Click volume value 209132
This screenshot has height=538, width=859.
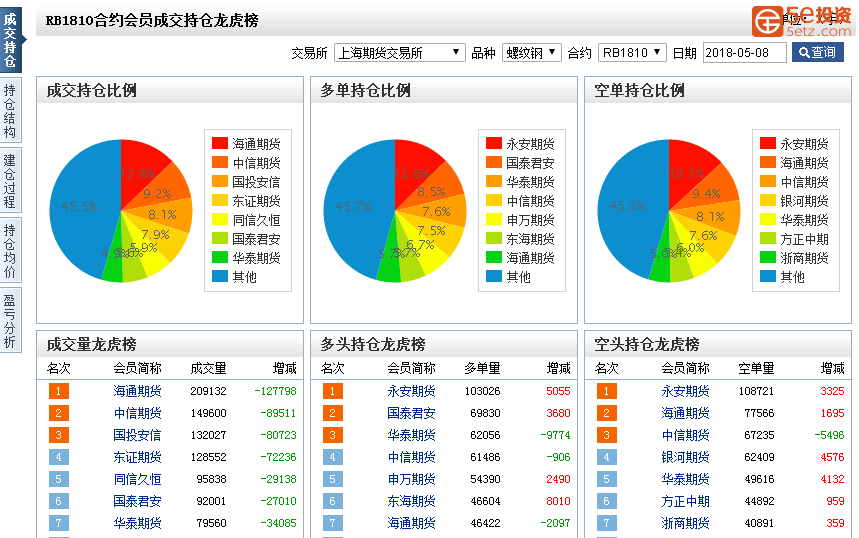pyautogui.click(x=208, y=391)
